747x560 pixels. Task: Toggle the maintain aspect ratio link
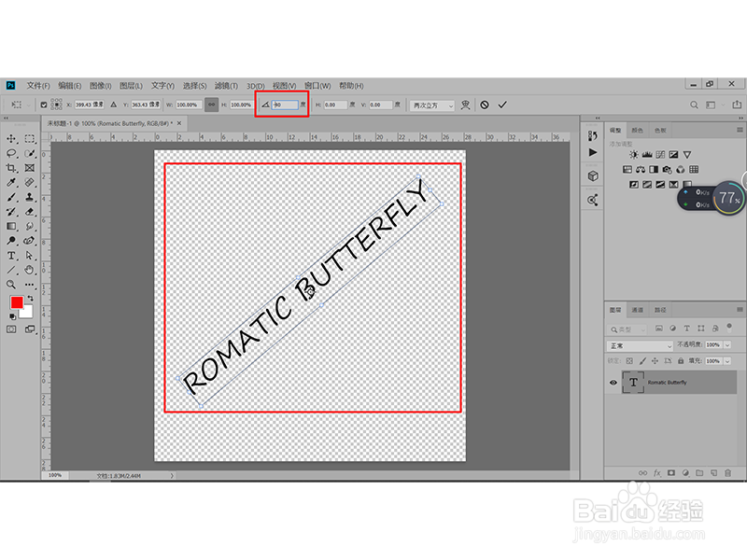(212, 105)
